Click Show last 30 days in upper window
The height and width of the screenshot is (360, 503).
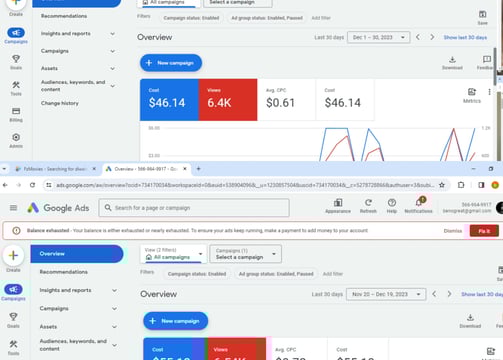point(465,37)
